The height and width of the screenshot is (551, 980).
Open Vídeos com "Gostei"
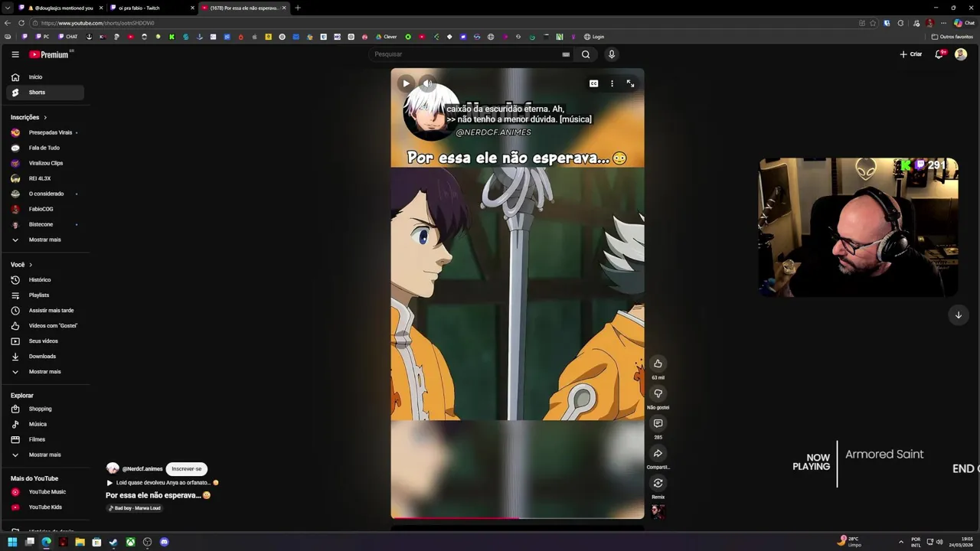44,326
